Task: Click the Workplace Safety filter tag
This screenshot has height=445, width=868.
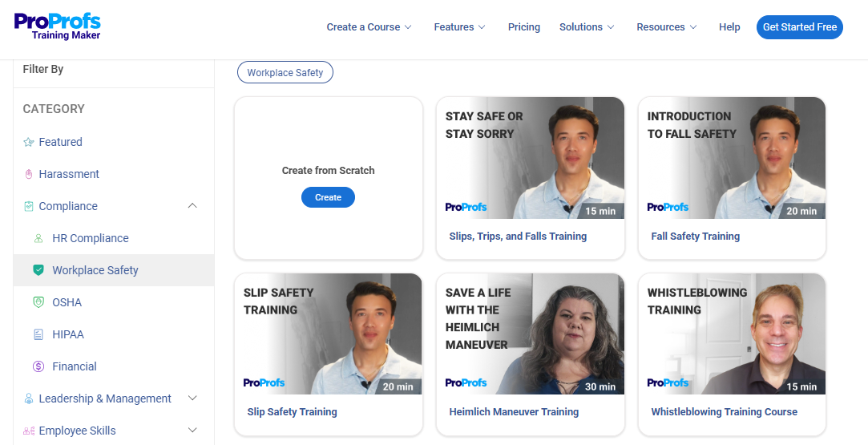Action: (285, 72)
